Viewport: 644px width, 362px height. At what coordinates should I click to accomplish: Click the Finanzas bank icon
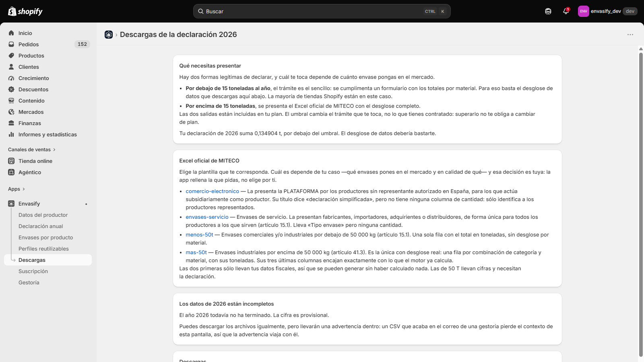click(11, 123)
